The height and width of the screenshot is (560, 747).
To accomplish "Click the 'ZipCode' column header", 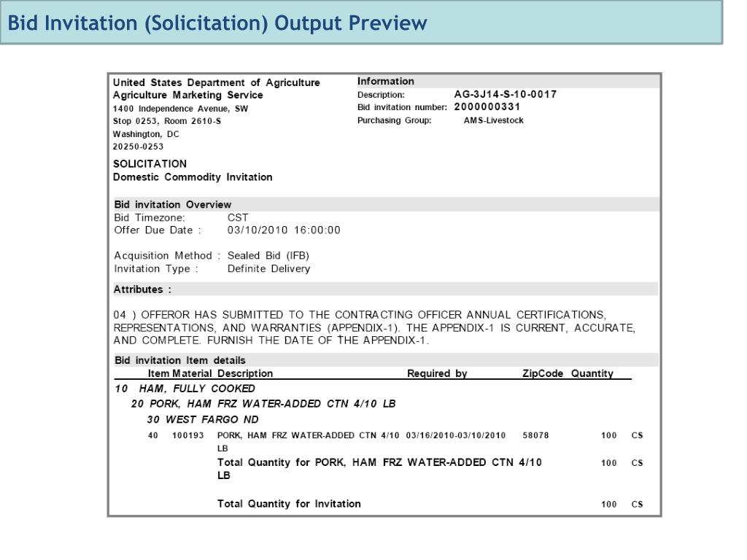I will pyautogui.click(x=543, y=373).
